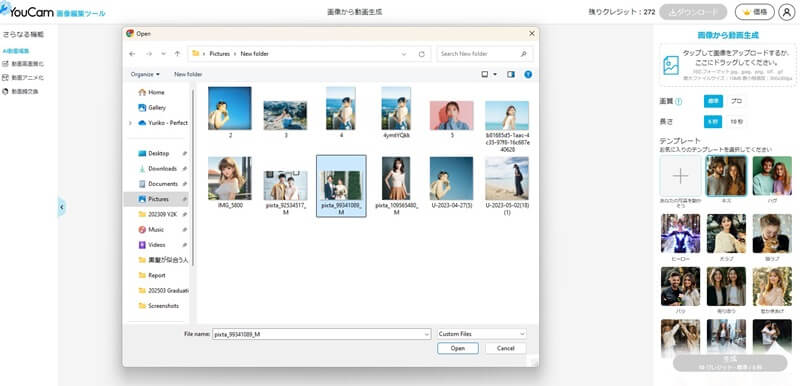Viewport: 800px width, 386px height.
Task: Select the pixta_99341089_M image file
Action: pyautogui.click(x=341, y=186)
